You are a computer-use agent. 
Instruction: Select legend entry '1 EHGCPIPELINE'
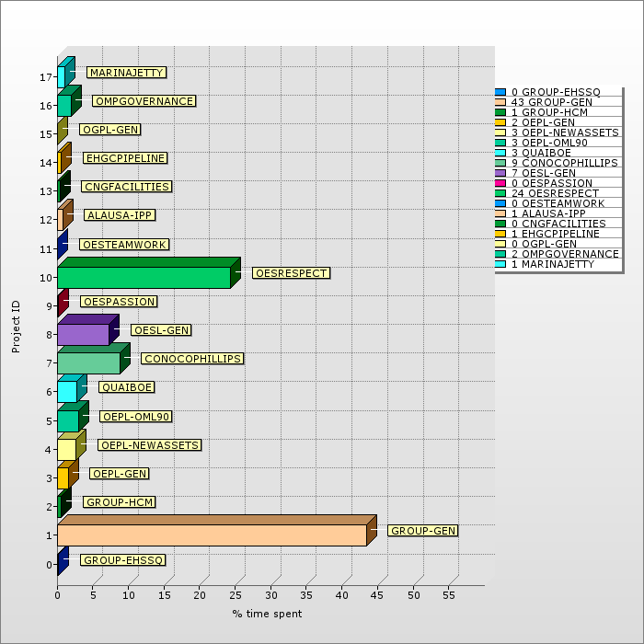coord(556,234)
